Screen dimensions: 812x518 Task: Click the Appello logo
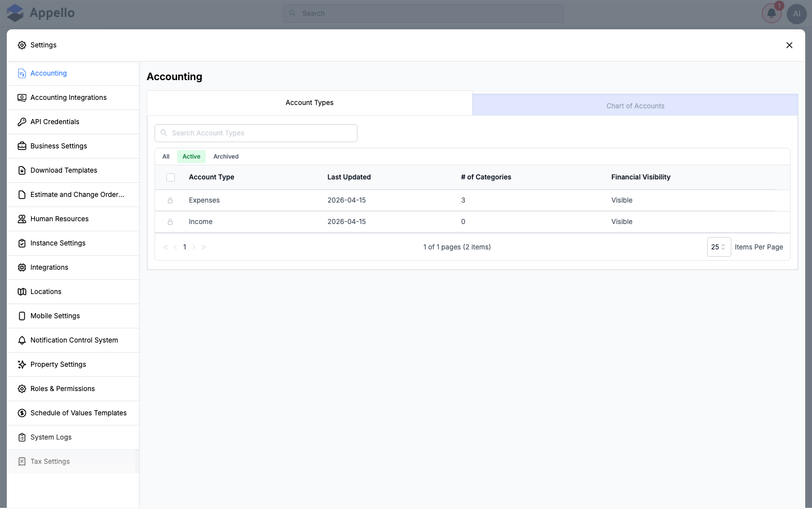coord(41,13)
